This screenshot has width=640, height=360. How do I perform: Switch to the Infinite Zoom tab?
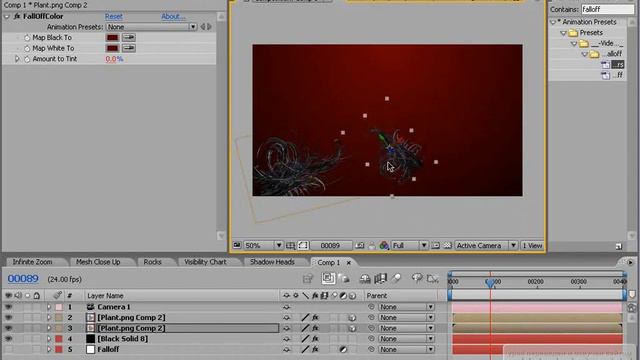[x=32, y=262]
